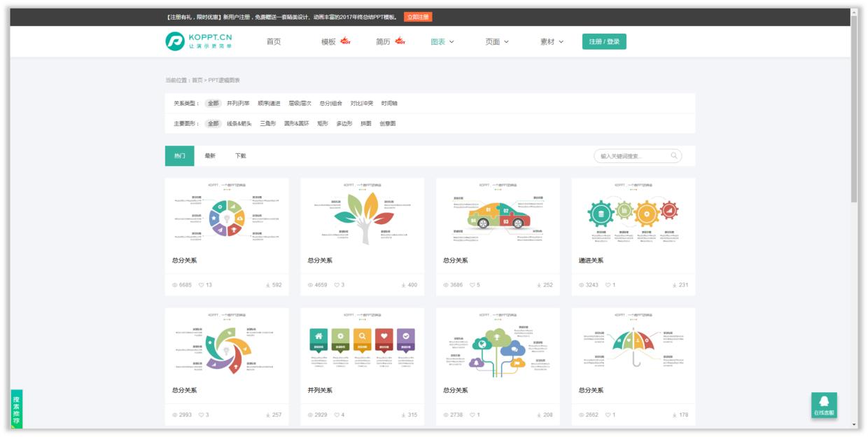Viewport: 868px width, 437px height.
Task: Filter relation type by 顺序|递进
Action: (269, 103)
